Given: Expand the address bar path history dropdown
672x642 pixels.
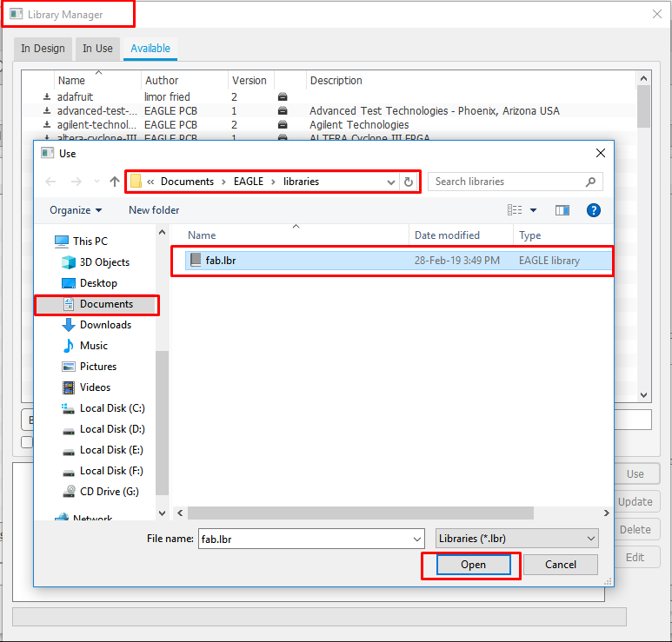Looking at the screenshot, I should (391, 182).
